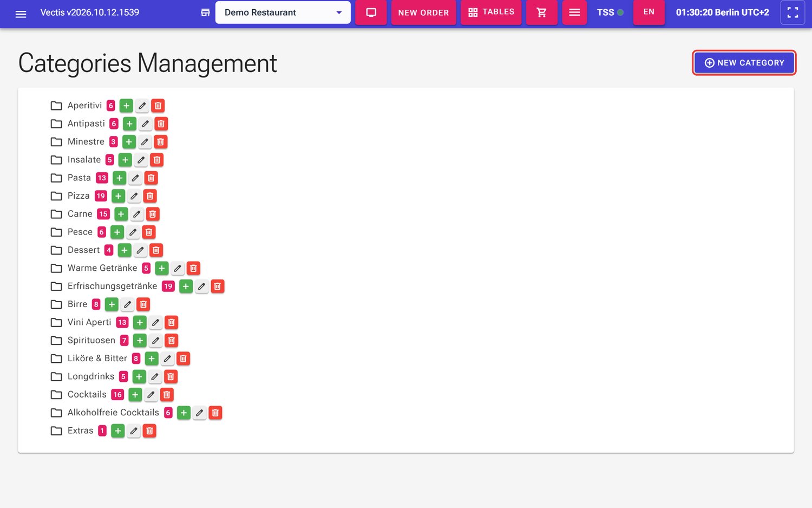812x508 pixels.
Task: Delete the Dessert category
Action: 156,250
